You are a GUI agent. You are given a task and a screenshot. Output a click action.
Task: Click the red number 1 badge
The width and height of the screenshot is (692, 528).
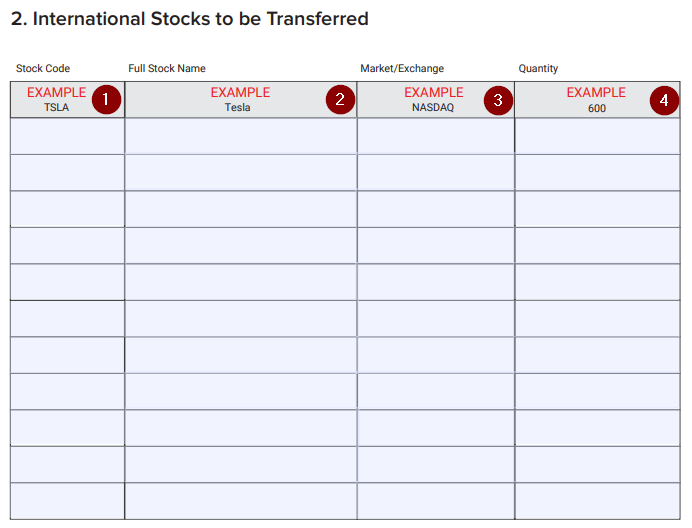click(x=106, y=100)
